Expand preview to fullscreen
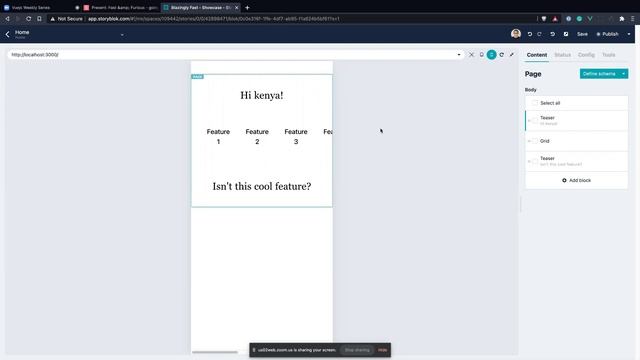This screenshot has width=640, height=360. (x=512, y=55)
